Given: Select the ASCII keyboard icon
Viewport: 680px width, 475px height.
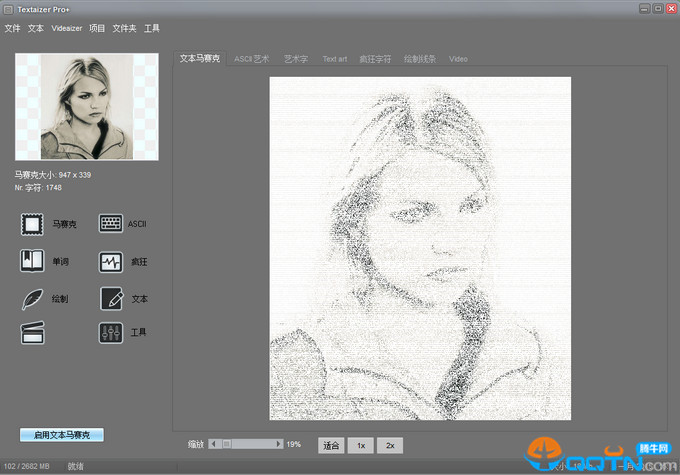Looking at the screenshot, I should pos(111,224).
